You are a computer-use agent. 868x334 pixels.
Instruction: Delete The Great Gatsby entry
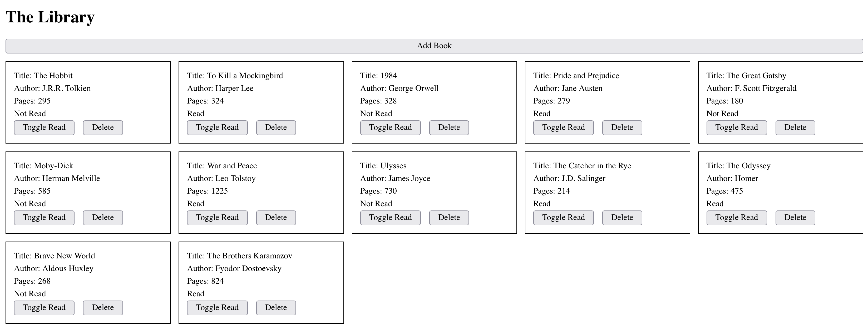tap(795, 128)
